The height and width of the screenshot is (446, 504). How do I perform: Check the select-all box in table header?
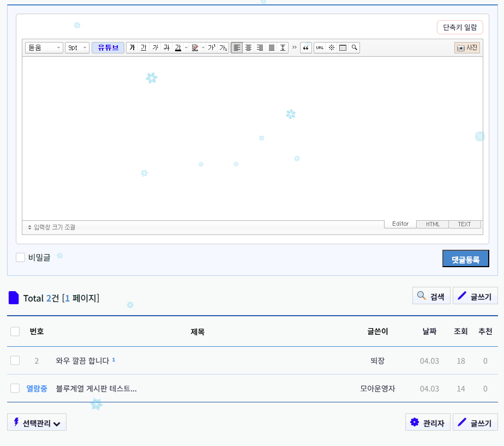tap(15, 332)
